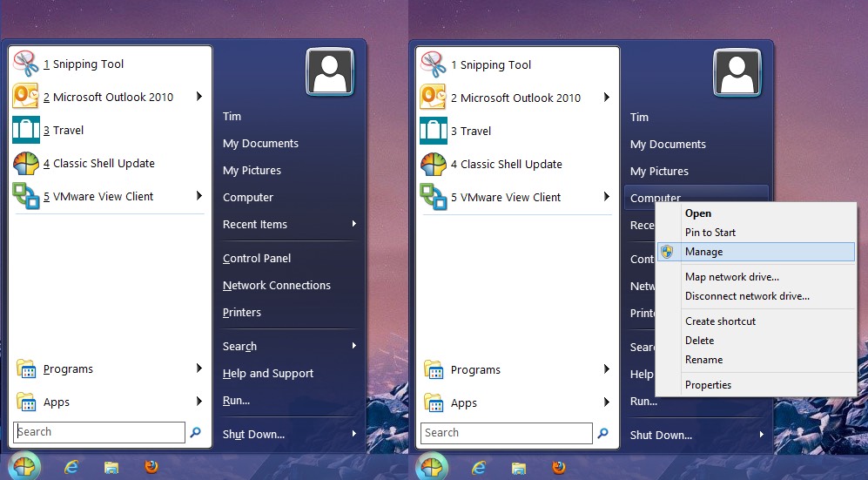Open VMware View Client icon in left Start menu
The height and width of the screenshot is (480, 868).
(x=26, y=196)
